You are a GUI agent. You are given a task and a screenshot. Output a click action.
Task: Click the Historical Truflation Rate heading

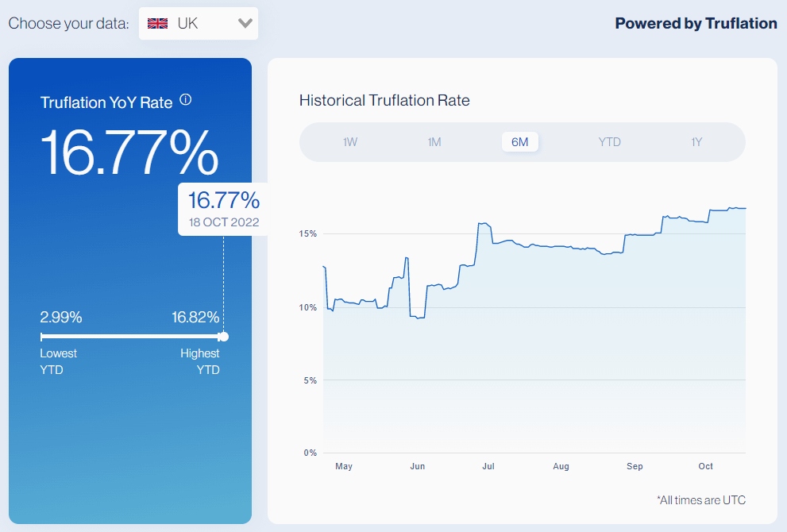point(384,100)
